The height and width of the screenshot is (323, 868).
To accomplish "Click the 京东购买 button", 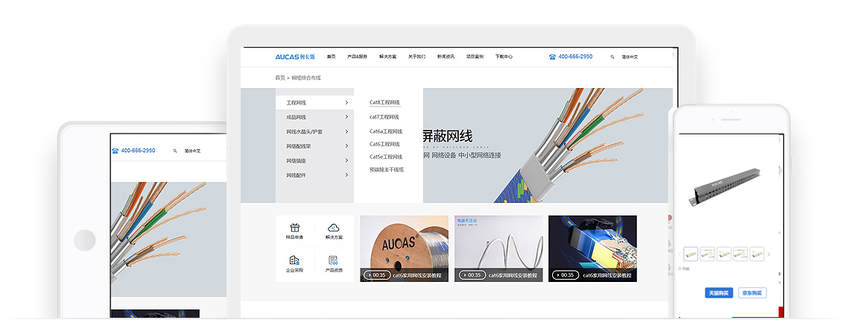I will click(x=752, y=292).
